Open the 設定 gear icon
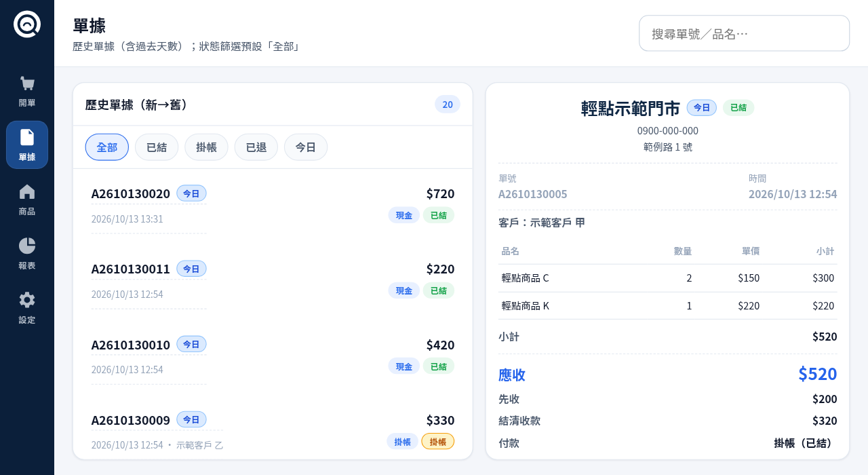 click(27, 300)
